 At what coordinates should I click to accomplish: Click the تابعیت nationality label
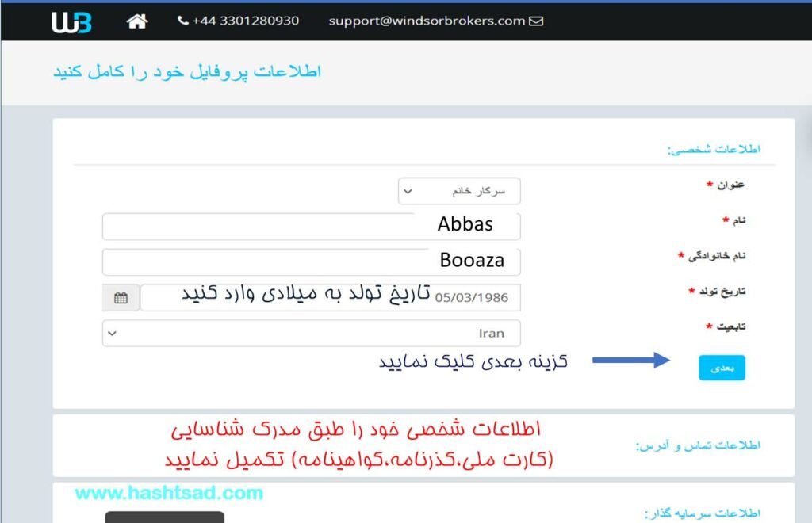[725, 326]
